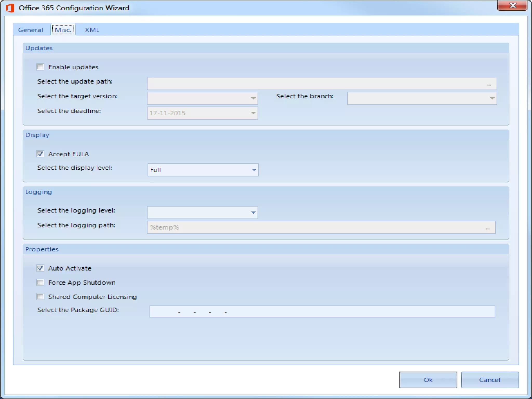532x399 pixels.
Task: Click the 'Select the deadline:' label
Action: (x=69, y=111)
